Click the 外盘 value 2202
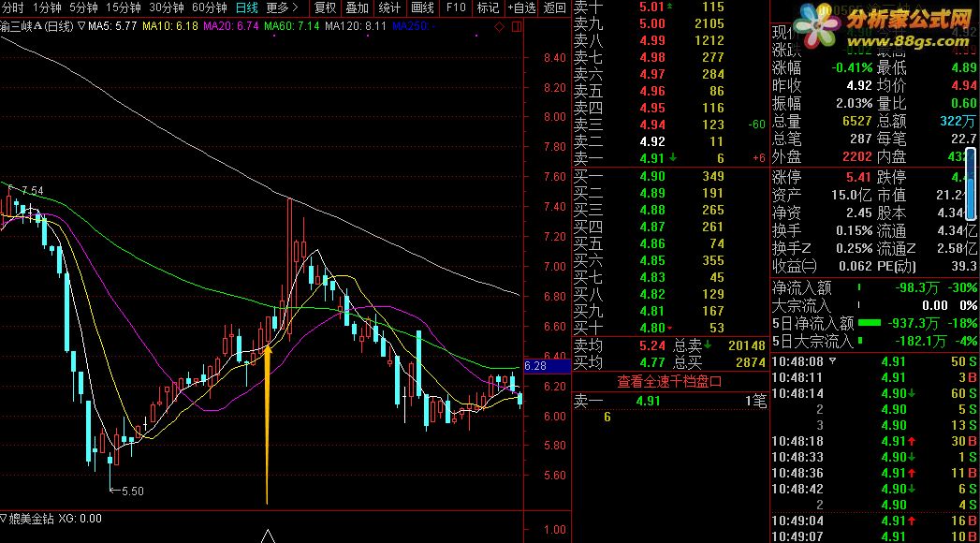 tap(856, 156)
